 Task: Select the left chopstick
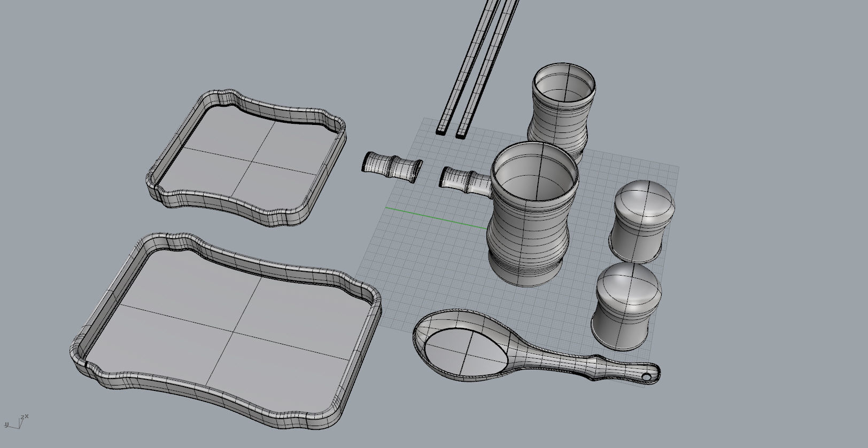click(468, 67)
